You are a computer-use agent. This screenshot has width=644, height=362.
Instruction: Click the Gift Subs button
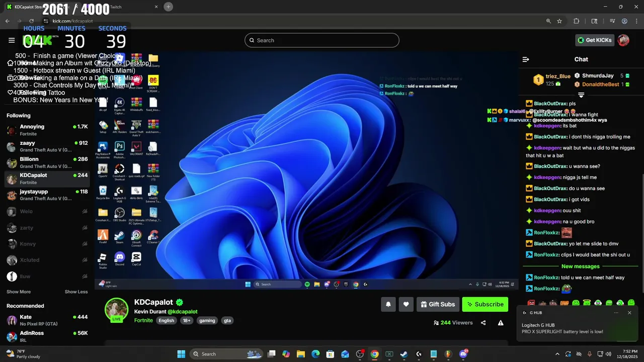click(438, 304)
